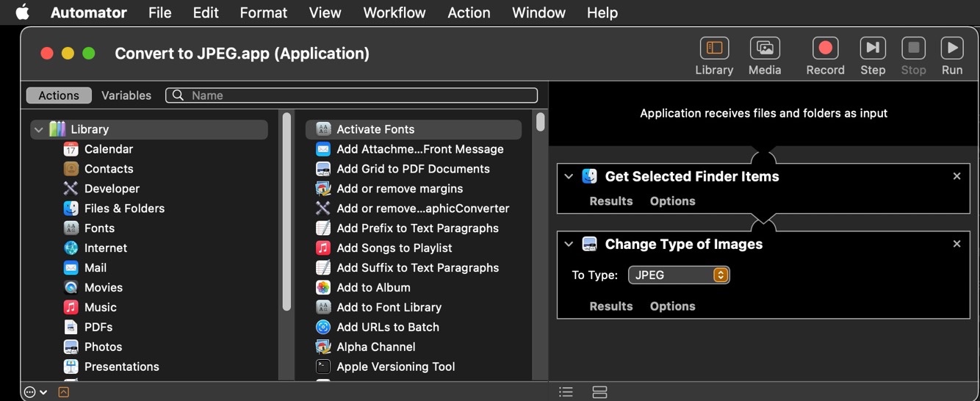980x401 pixels.
Task: Remove the Change Type of Images action
Action: [956, 244]
